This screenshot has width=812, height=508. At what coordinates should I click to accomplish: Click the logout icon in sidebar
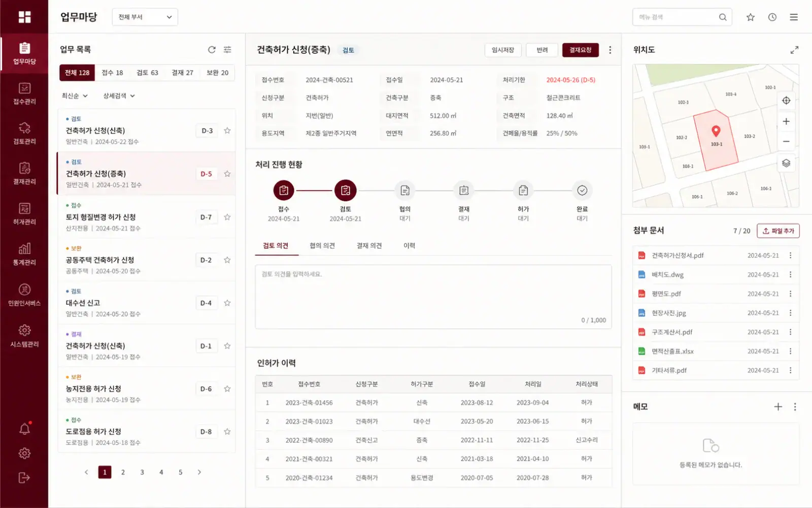tap(24, 478)
